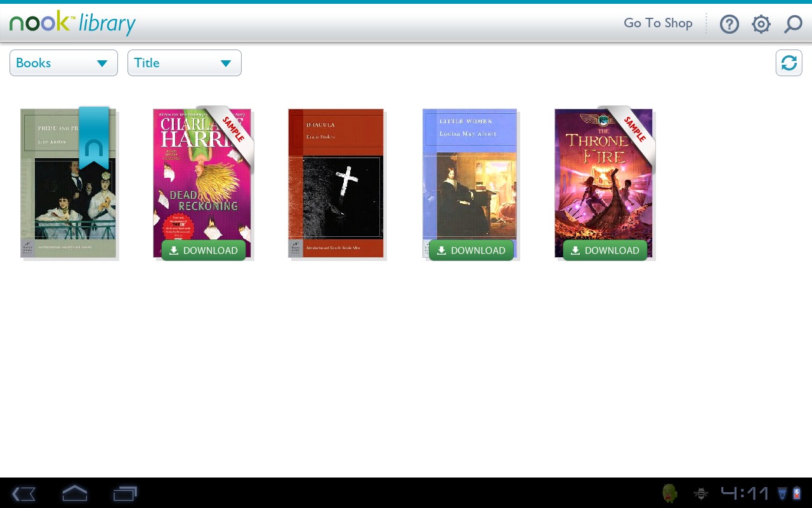Screen dimensions: 812x508
Task: Tap the USB debugging bug icon
Action: pyautogui.click(x=701, y=493)
